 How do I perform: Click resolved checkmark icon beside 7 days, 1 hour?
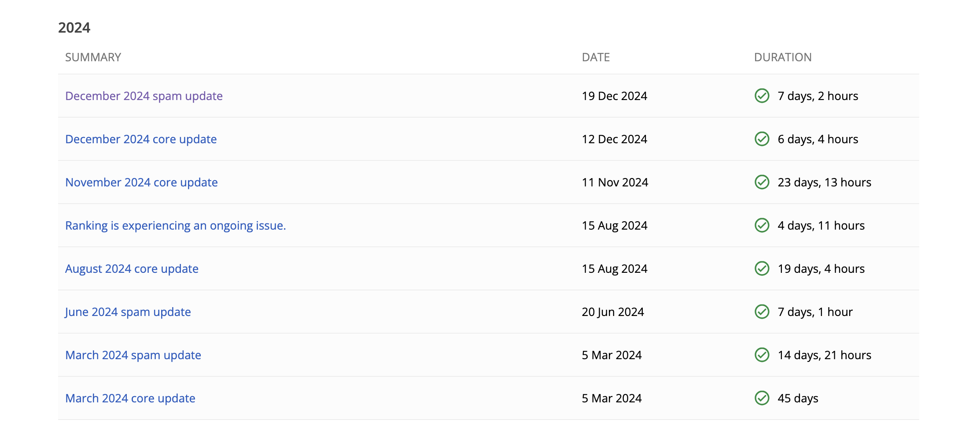point(762,312)
